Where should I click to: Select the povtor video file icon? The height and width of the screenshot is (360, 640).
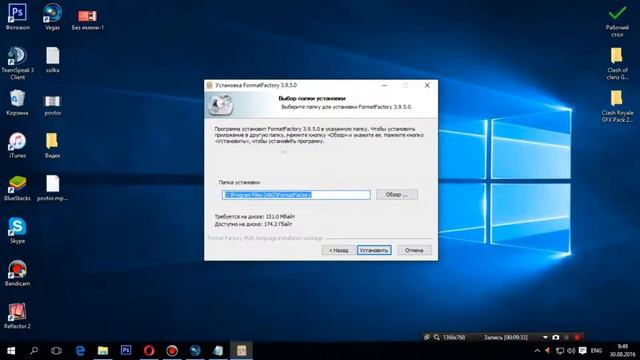53,105
